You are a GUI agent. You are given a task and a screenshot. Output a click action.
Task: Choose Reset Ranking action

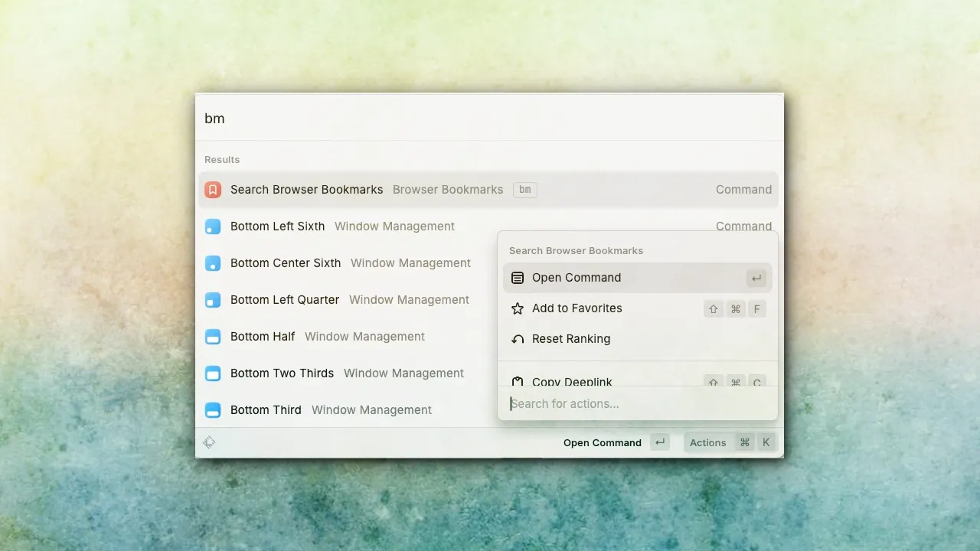tap(638, 339)
